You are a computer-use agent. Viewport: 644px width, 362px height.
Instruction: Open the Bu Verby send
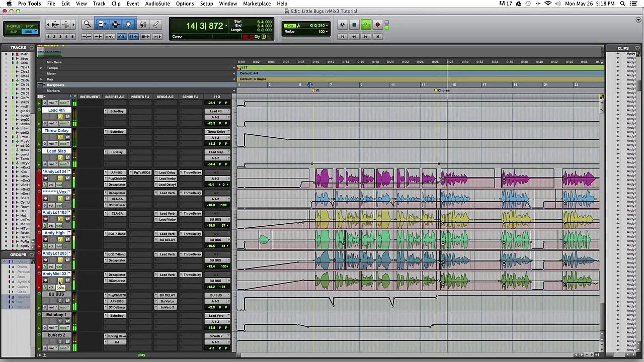point(167,301)
